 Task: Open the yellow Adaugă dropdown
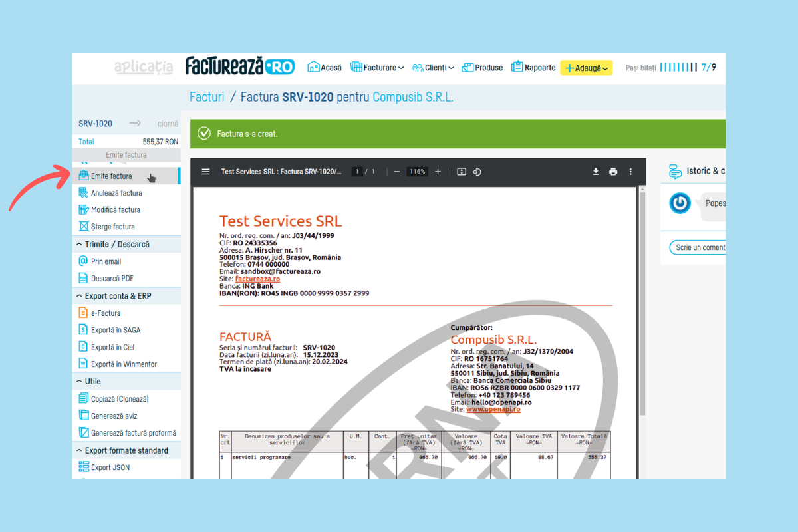586,68
